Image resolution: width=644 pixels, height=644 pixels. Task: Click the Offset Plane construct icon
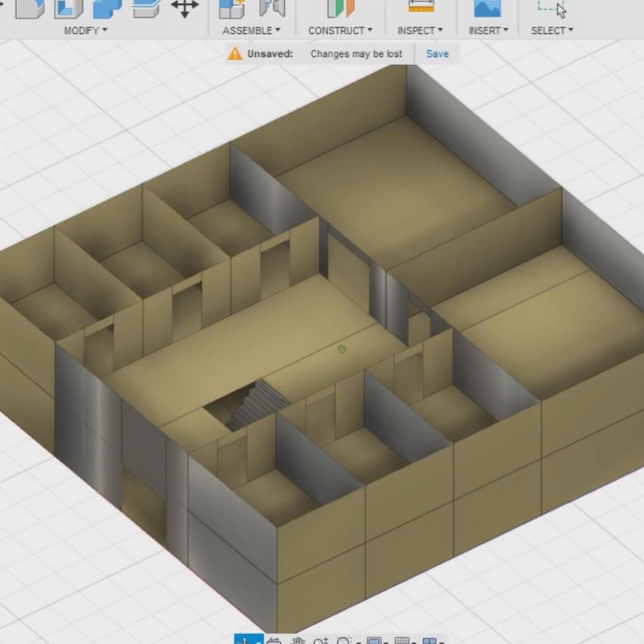(x=340, y=9)
